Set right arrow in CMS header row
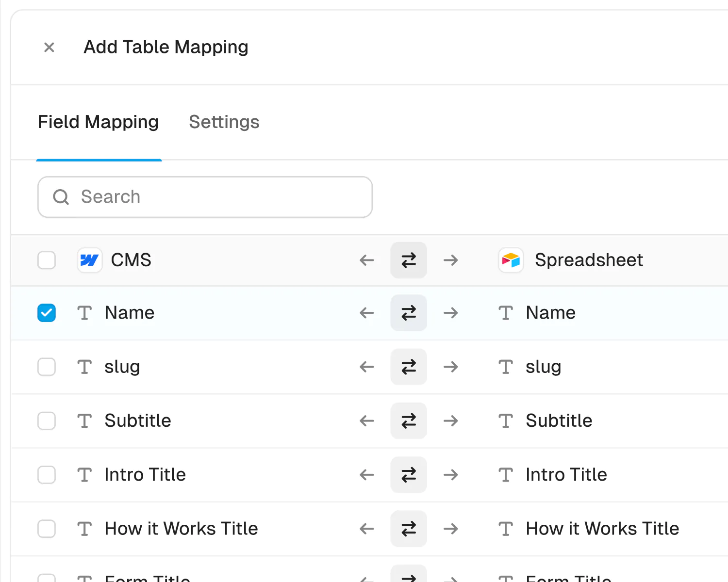The height and width of the screenshot is (582, 728). [x=451, y=260]
